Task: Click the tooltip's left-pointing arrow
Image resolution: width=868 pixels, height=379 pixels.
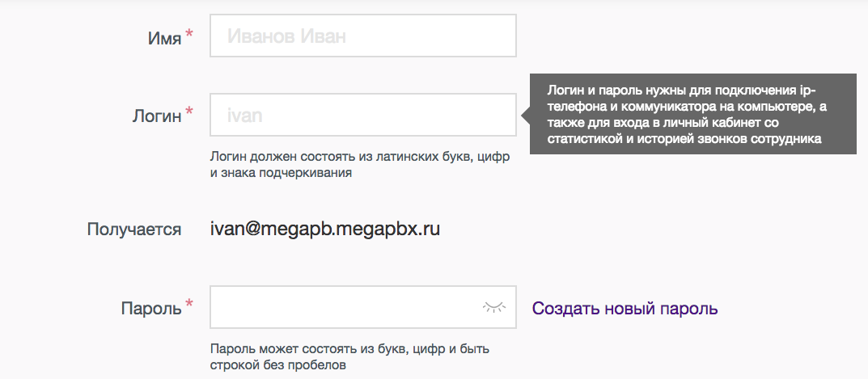Action: coord(525,116)
